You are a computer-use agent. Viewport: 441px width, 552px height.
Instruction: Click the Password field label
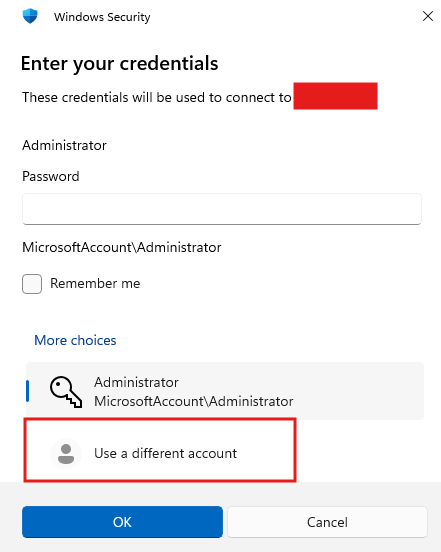(51, 176)
